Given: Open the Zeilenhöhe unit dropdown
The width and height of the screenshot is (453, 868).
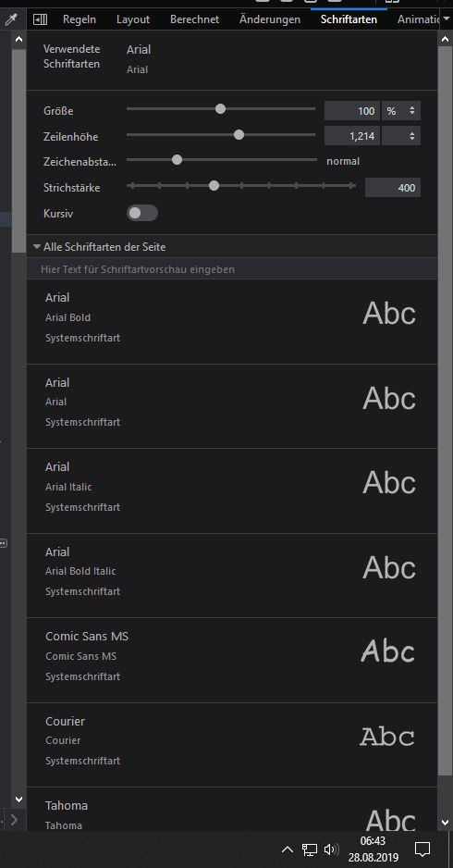Looking at the screenshot, I should pos(401,136).
